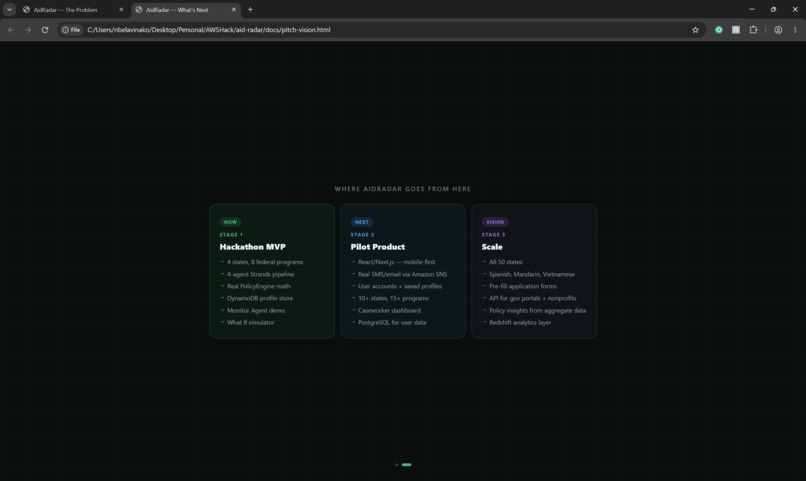The width and height of the screenshot is (806, 481).
Task: Open the profile avatar icon
Action: tap(778, 30)
